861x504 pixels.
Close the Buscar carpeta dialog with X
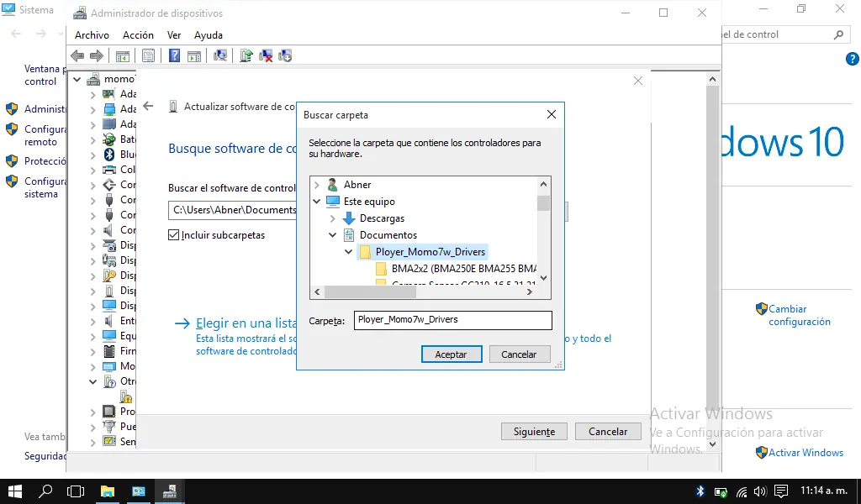[552, 114]
